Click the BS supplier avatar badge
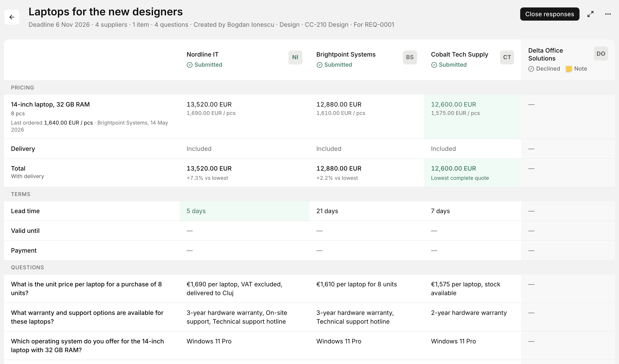 pyautogui.click(x=410, y=57)
